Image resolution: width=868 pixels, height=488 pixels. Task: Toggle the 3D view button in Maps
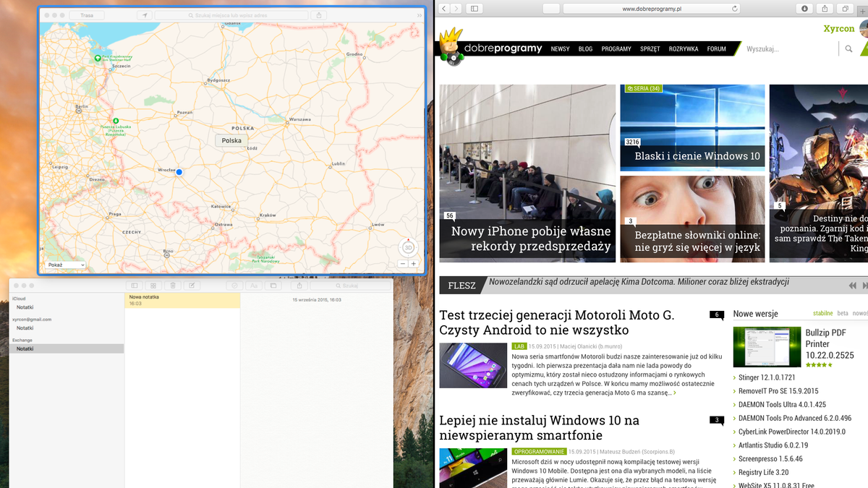click(x=408, y=247)
